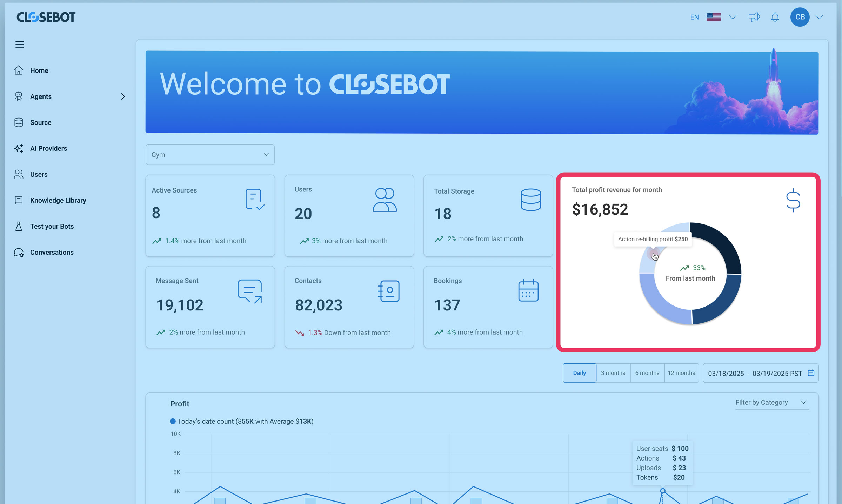The image size is (842, 504).
Task: Click the hamburger menu icon
Action: (20, 45)
